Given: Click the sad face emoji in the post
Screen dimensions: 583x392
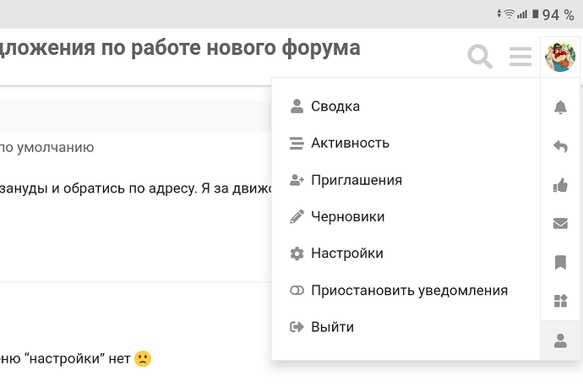Looking at the screenshot, I should (143, 359).
